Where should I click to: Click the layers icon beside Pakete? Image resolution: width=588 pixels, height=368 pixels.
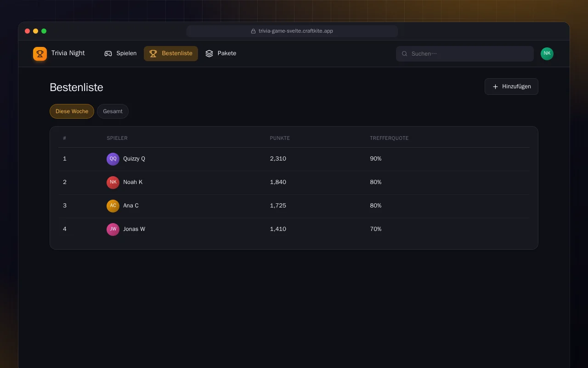point(209,53)
